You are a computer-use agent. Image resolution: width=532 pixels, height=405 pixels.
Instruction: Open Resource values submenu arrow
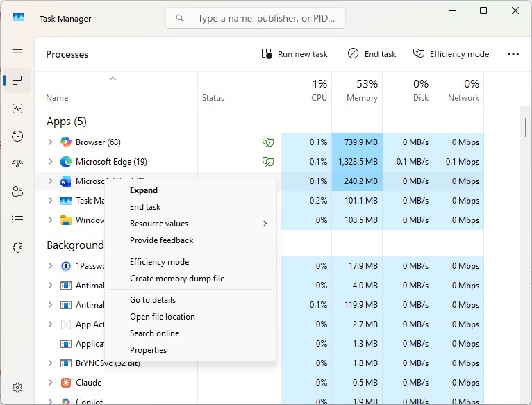pos(265,224)
